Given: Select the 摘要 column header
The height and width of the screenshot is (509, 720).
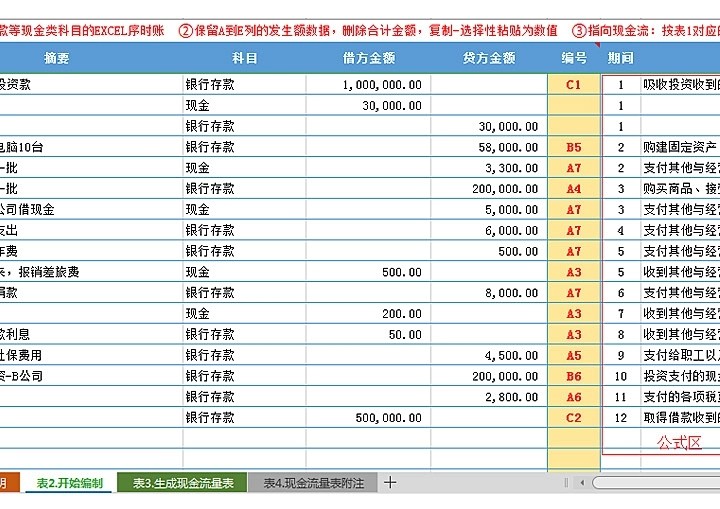Looking at the screenshot, I should pyautogui.click(x=56, y=58).
